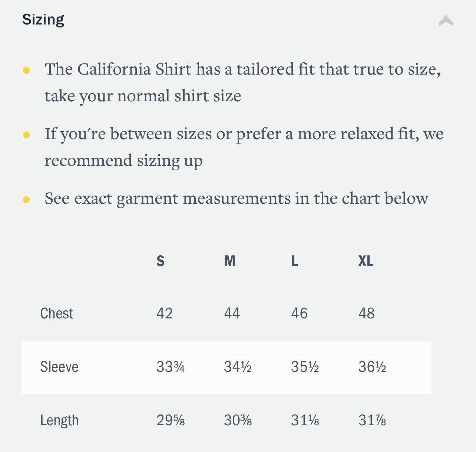Select the S size column header
Screen dimensions: 476x452
160,261
